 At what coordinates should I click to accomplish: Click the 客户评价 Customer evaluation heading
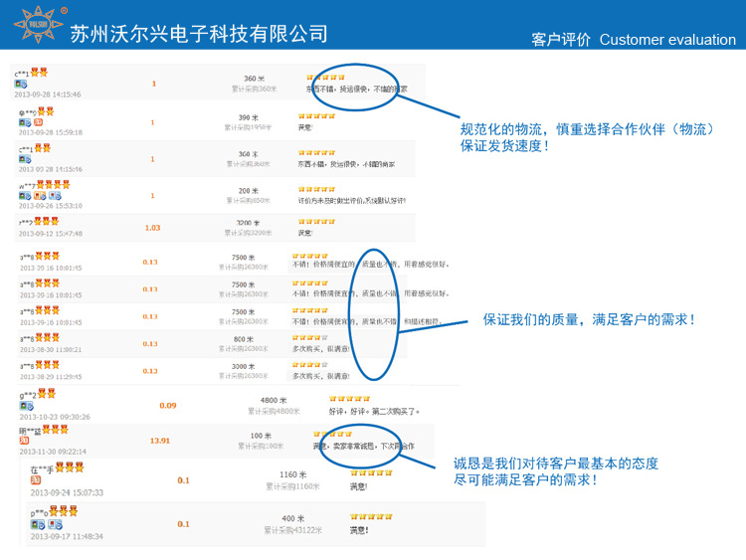coord(634,40)
